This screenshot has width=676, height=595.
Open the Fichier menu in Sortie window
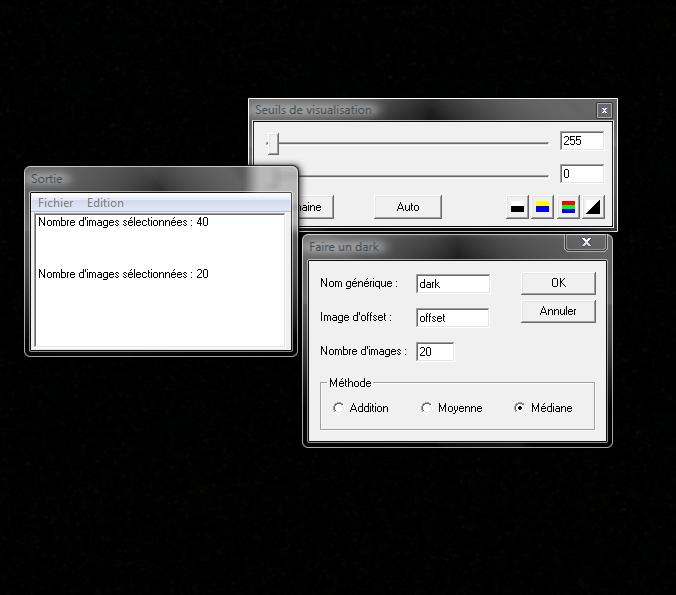coord(55,203)
